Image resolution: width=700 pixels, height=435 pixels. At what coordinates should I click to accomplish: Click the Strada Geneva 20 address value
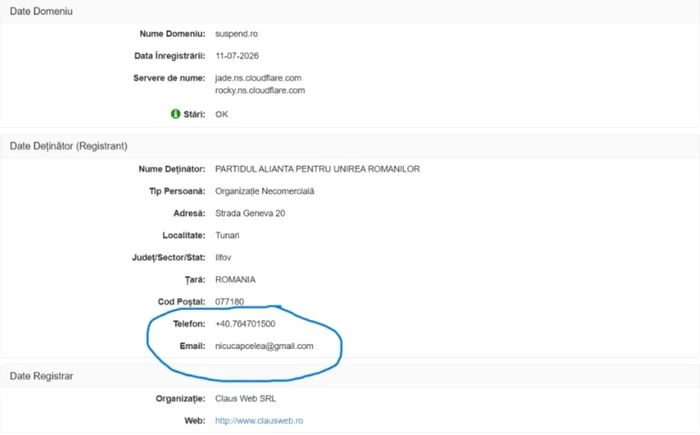pos(250,213)
